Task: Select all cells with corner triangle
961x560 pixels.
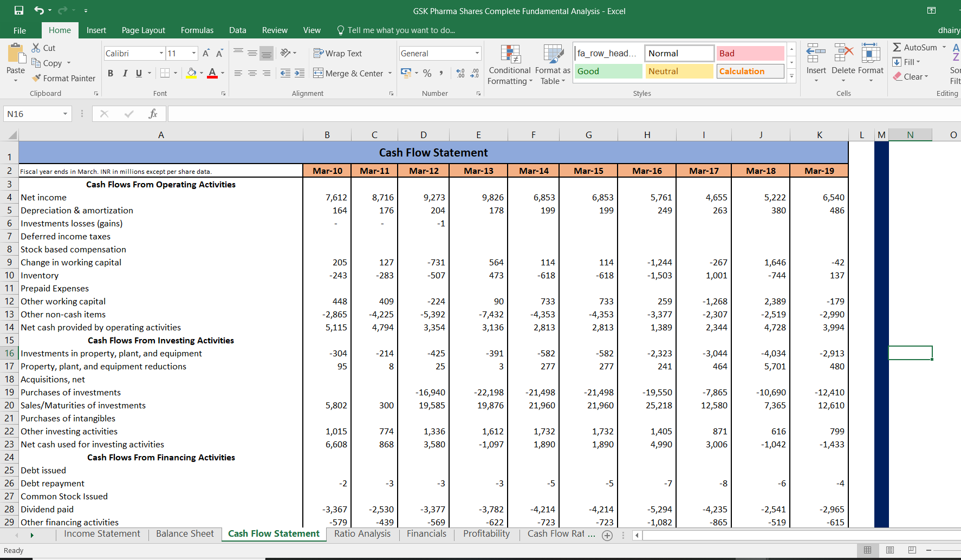Action: tap(12, 135)
